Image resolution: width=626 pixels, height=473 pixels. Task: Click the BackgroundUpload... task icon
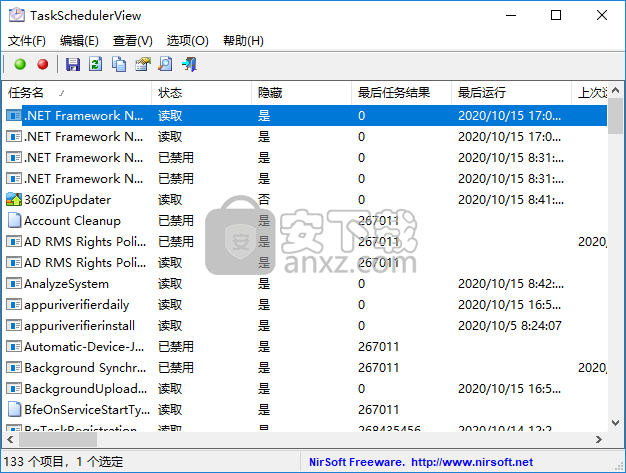[x=14, y=388]
